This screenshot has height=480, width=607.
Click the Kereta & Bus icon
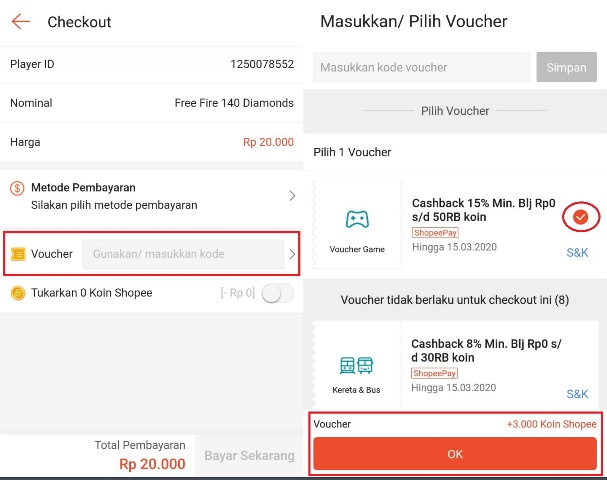pyautogui.click(x=356, y=365)
